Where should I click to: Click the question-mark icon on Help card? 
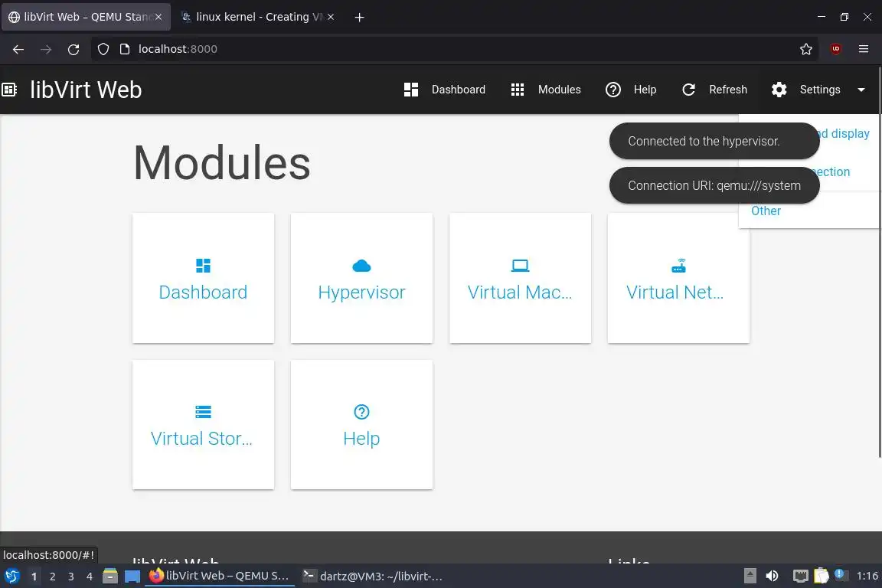tap(361, 412)
